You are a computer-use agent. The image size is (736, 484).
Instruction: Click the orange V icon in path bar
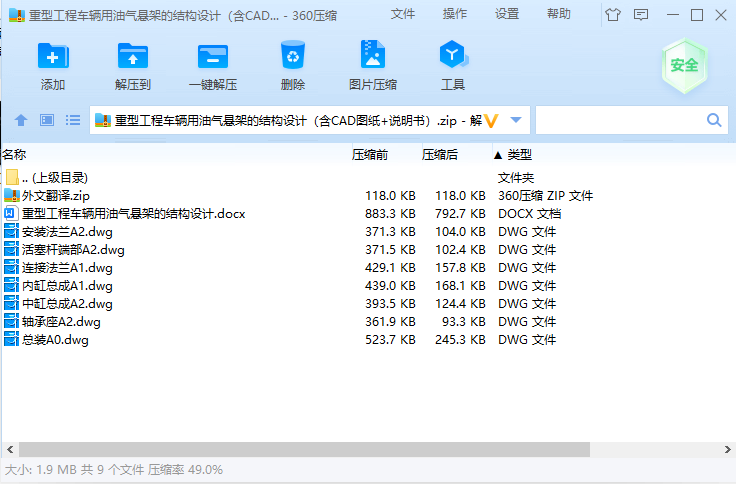pyautogui.click(x=491, y=121)
